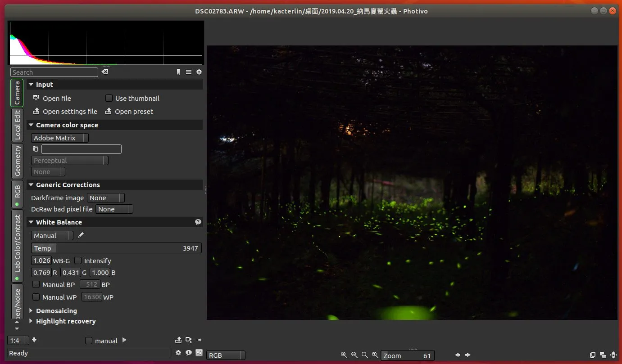Screen dimensions: 622x364
Task: Open the None dropdown below Perceptual
Action: (48, 171)
